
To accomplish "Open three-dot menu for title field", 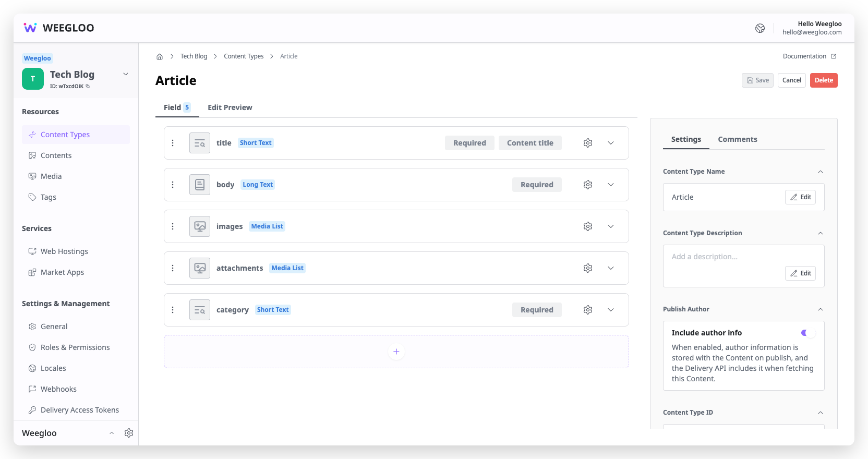I will click(173, 143).
